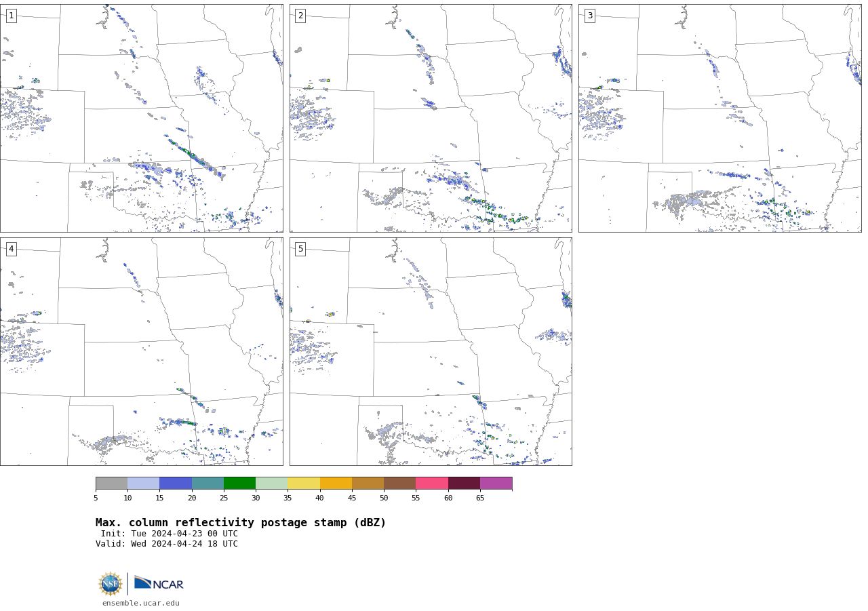Select the light blue 10-15 dBZ swatch
The height and width of the screenshot is (611, 868).
144,483
